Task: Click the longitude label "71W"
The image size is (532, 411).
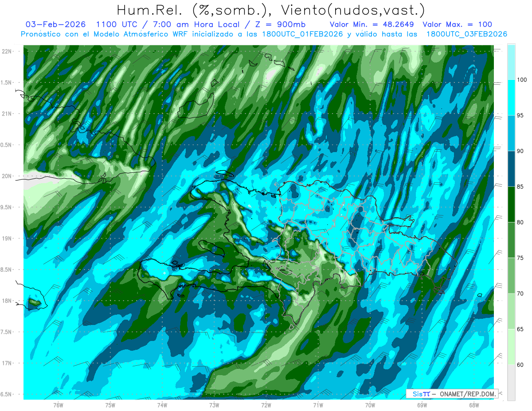Action: [x=318, y=405]
